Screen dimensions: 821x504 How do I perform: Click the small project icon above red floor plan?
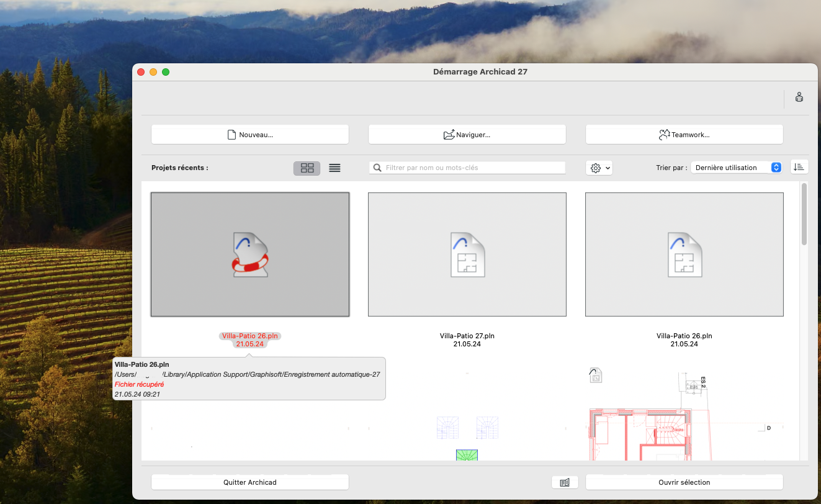(x=596, y=375)
